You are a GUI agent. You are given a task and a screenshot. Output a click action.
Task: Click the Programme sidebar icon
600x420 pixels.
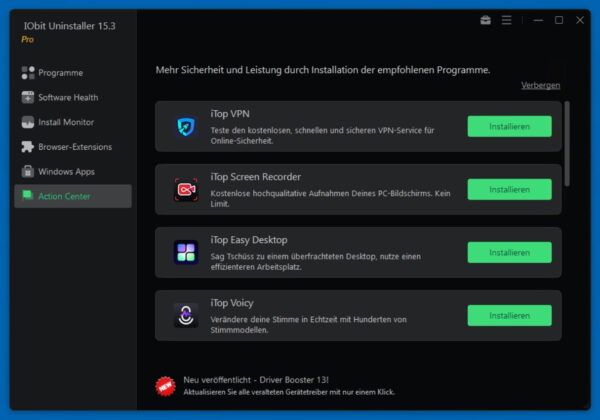pos(28,73)
